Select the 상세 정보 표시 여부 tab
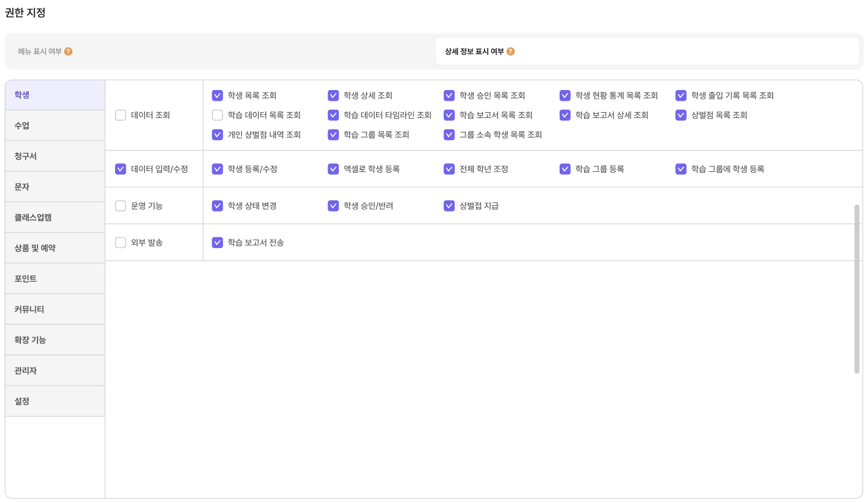This screenshot has width=868, height=502. coord(647,52)
